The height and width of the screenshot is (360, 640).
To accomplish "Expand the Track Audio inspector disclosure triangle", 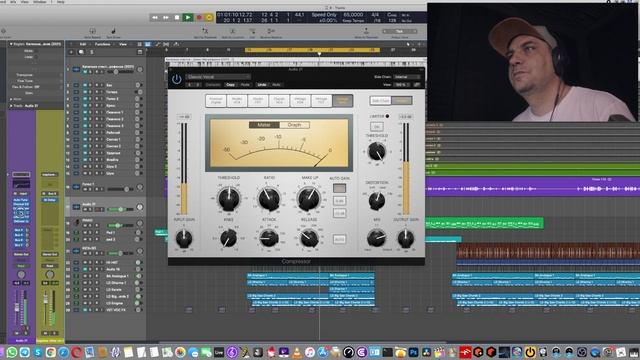I will [11, 106].
